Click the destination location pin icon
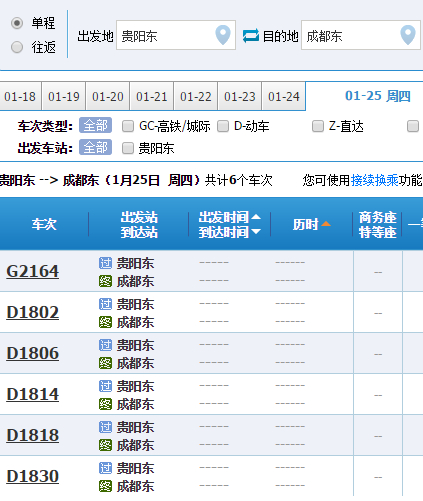This screenshot has width=423, height=501. pos(408,35)
